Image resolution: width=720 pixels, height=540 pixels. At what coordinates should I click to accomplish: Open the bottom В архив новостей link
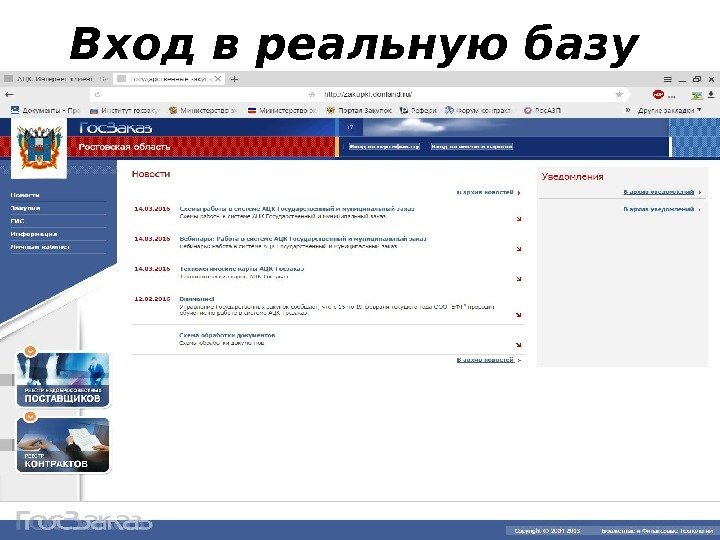[485, 360]
